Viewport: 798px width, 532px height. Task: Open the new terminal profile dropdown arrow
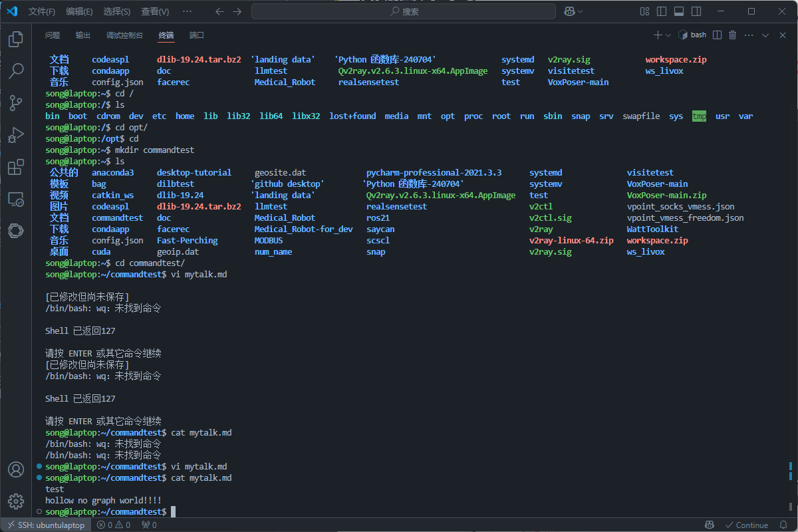click(x=668, y=35)
